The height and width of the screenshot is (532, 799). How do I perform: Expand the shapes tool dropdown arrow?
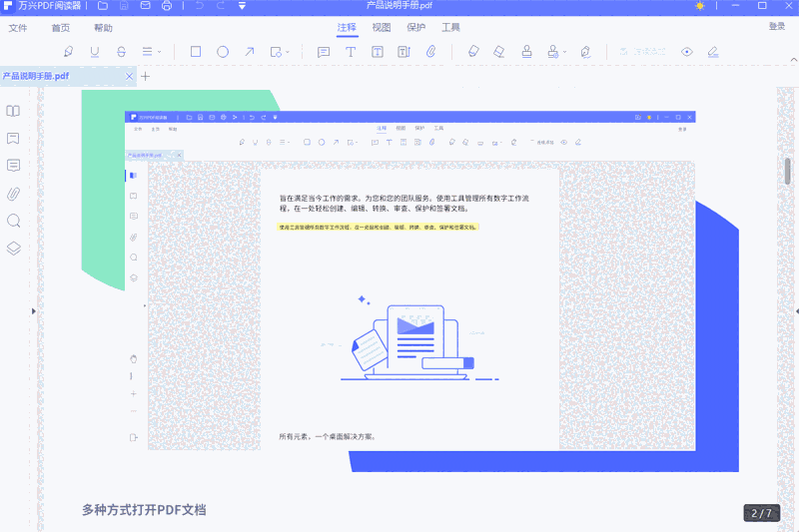coord(288,52)
